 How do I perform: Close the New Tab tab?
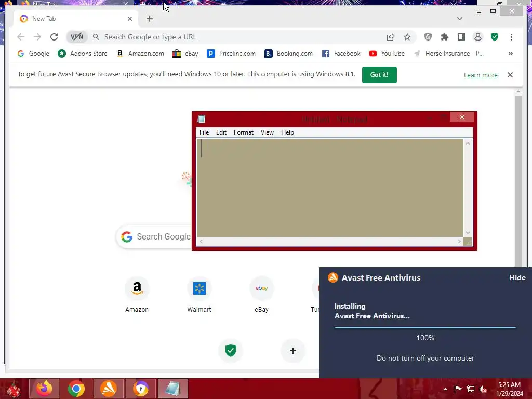click(129, 19)
